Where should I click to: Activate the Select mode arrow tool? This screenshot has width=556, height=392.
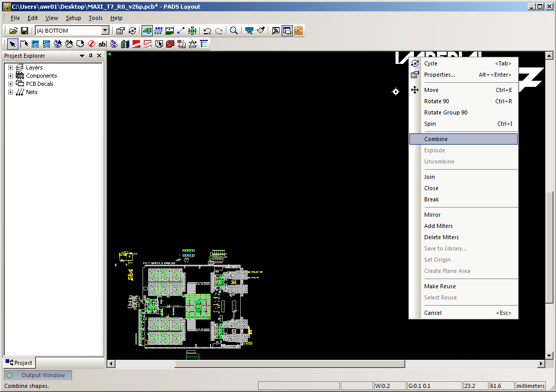[13, 44]
